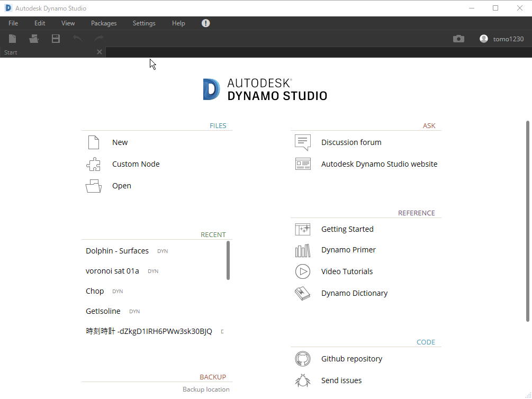Image resolution: width=532 pixels, height=399 pixels.
Task: Click the blank page icon beside New
Action: coord(94,142)
